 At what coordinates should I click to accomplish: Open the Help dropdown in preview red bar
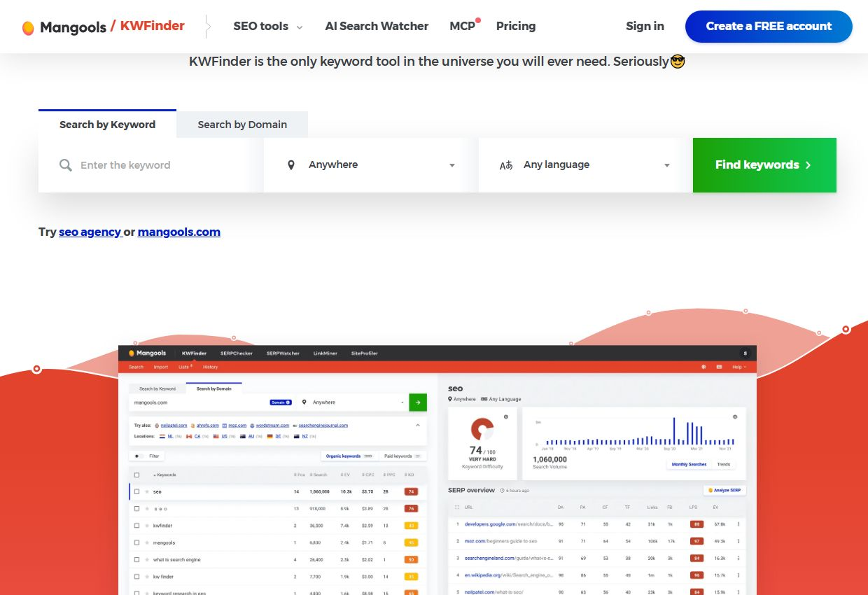[x=739, y=367]
